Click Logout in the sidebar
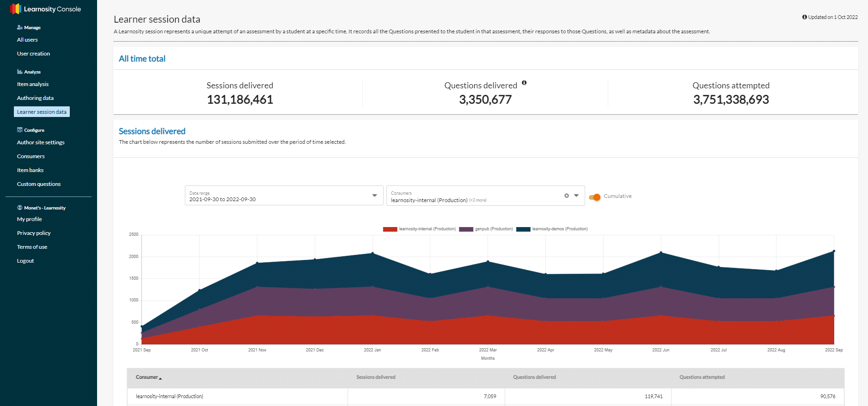Image resolution: width=868 pixels, height=406 pixels. [x=25, y=261]
